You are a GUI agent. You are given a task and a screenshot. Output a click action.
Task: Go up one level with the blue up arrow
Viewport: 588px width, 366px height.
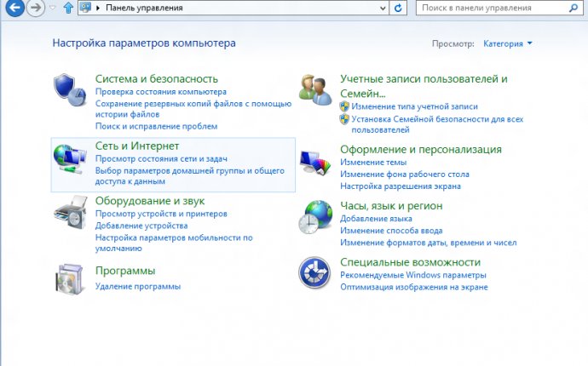[x=68, y=8]
